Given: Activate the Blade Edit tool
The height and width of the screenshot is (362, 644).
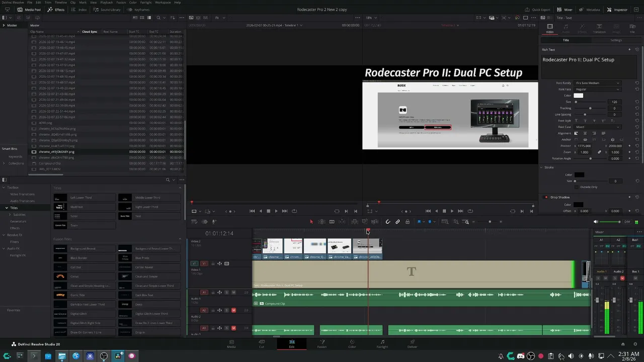Looking at the screenshot, I should (x=332, y=222).
